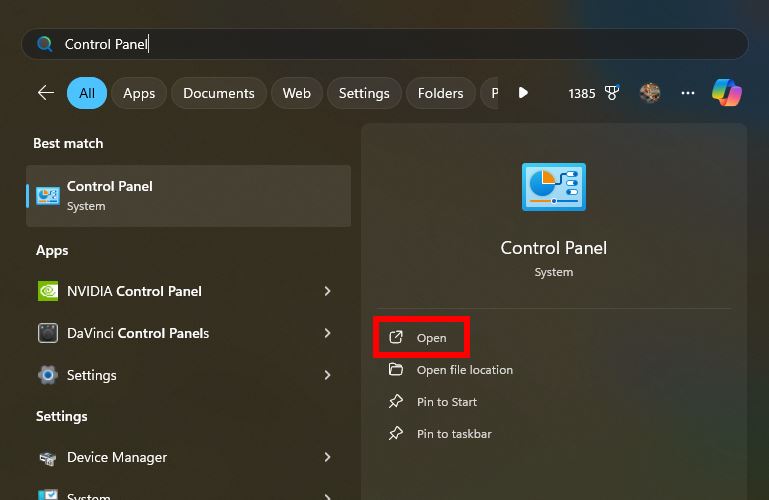This screenshot has width=769, height=500.
Task: Click the "Settings" section heading above Device Manager
Action: [x=62, y=416]
